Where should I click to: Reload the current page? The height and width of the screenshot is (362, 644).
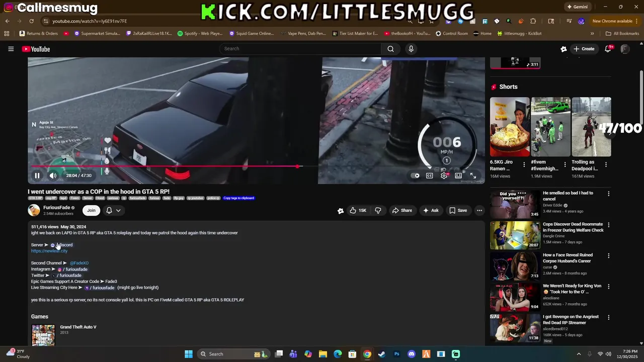[31, 21]
